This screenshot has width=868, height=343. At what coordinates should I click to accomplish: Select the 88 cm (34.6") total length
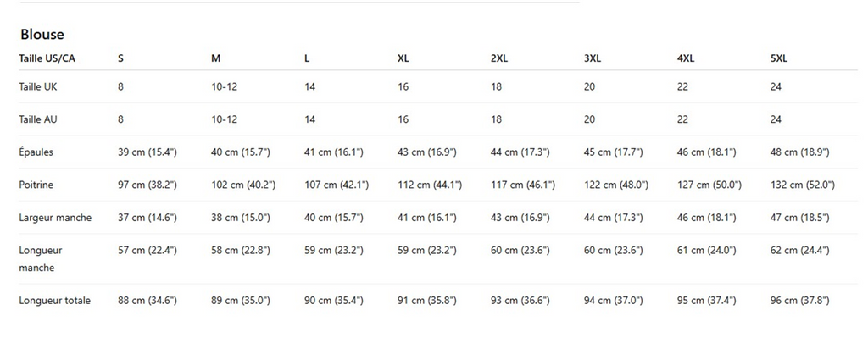click(x=147, y=301)
